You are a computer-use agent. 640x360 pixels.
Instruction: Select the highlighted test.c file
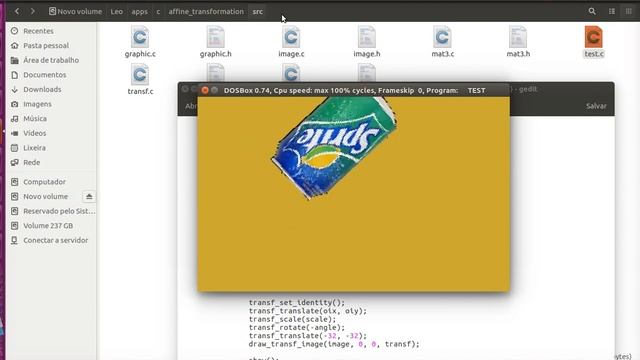pos(593,42)
